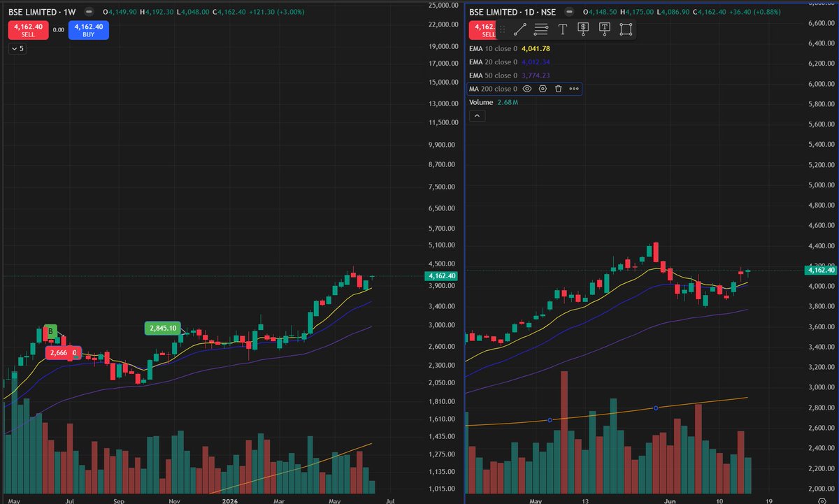Select the anchored text note tool

(605, 29)
